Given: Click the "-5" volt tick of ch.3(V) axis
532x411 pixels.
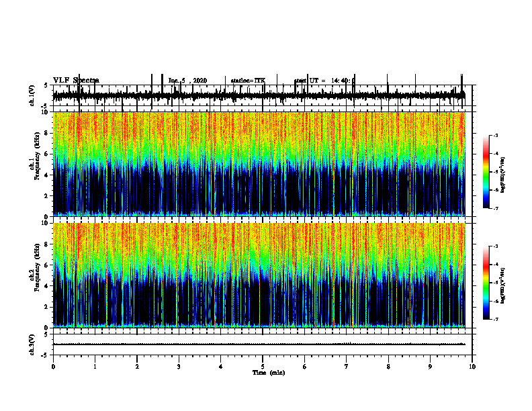Looking at the screenshot, I should point(45,355).
